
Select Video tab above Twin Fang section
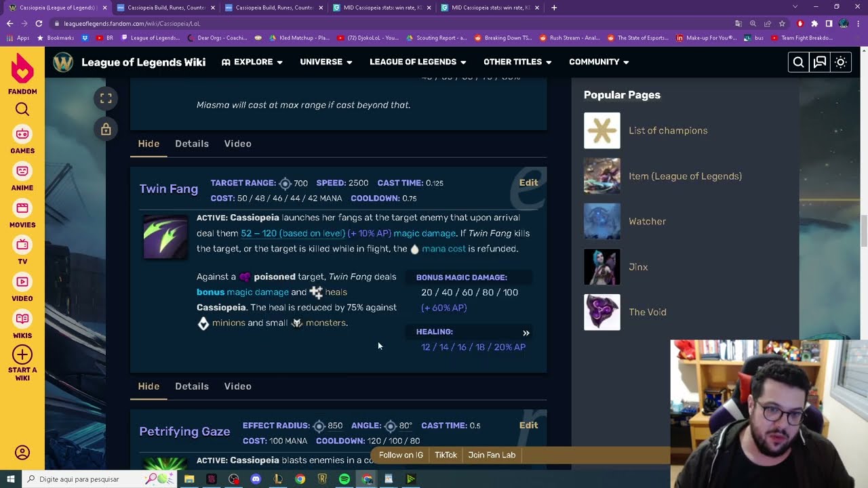pos(237,144)
